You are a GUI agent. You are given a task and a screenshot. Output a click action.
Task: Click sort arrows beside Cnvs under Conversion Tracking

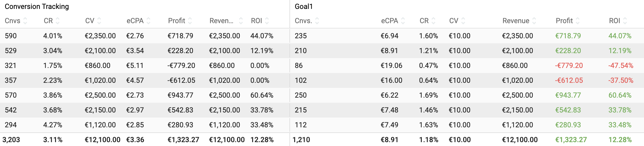tap(25, 21)
